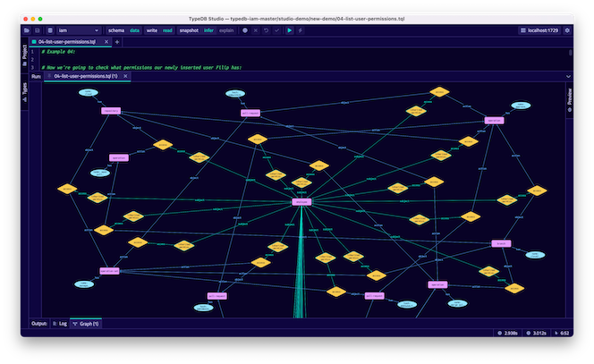The height and width of the screenshot is (364, 594).
Task: Open the localhost:1729 server connection
Action: [x=539, y=30]
